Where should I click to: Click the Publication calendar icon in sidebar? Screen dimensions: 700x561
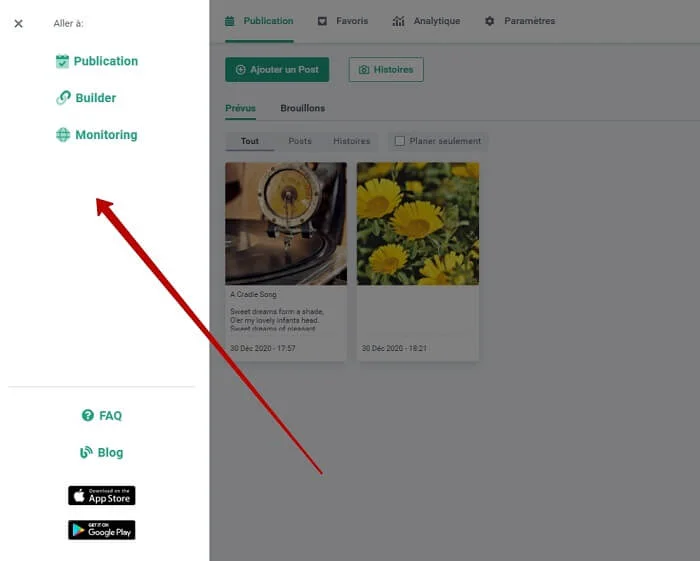tap(63, 61)
